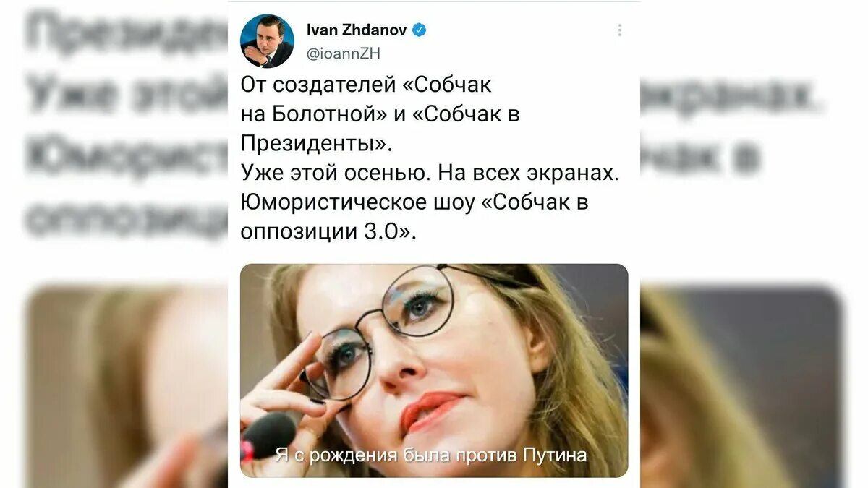This screenshot has width=868, height=488.
Task: Open the @ioannZH handle link
Action: click(x=344, y=53)
